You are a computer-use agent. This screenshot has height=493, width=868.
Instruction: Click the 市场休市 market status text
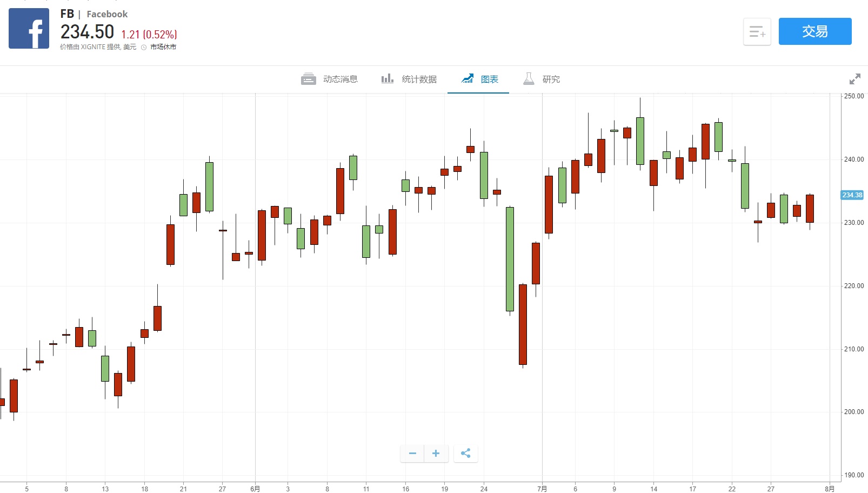(163, 47)
